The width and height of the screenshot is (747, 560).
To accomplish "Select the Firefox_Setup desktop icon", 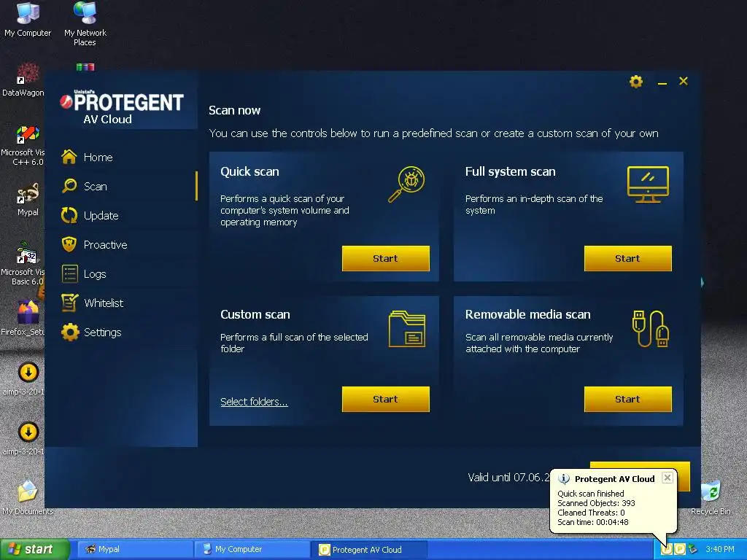I will point(23,318).
